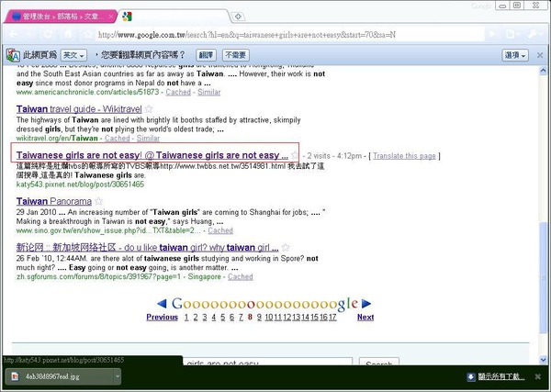Open Cached link for sino.gov.tw result
This screenshot has height=392, width=551.
click(x=220, y=230)
